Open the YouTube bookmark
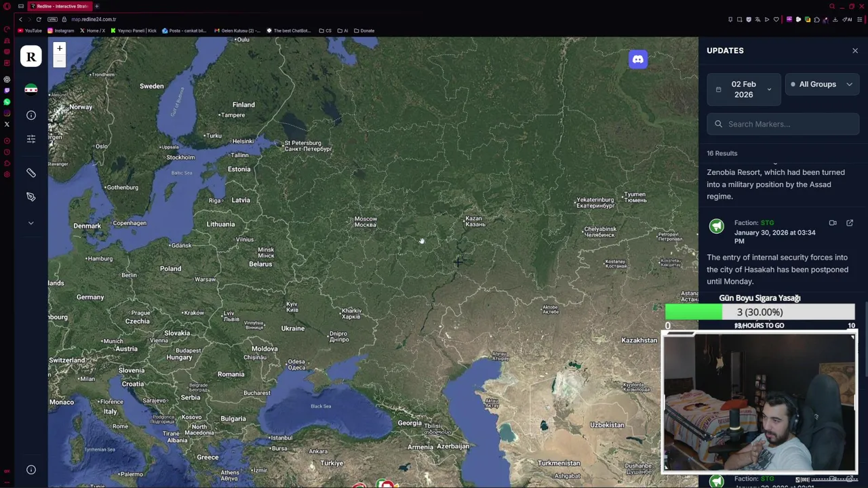Screen dimensions: 868x488 (x=29, y=30)
